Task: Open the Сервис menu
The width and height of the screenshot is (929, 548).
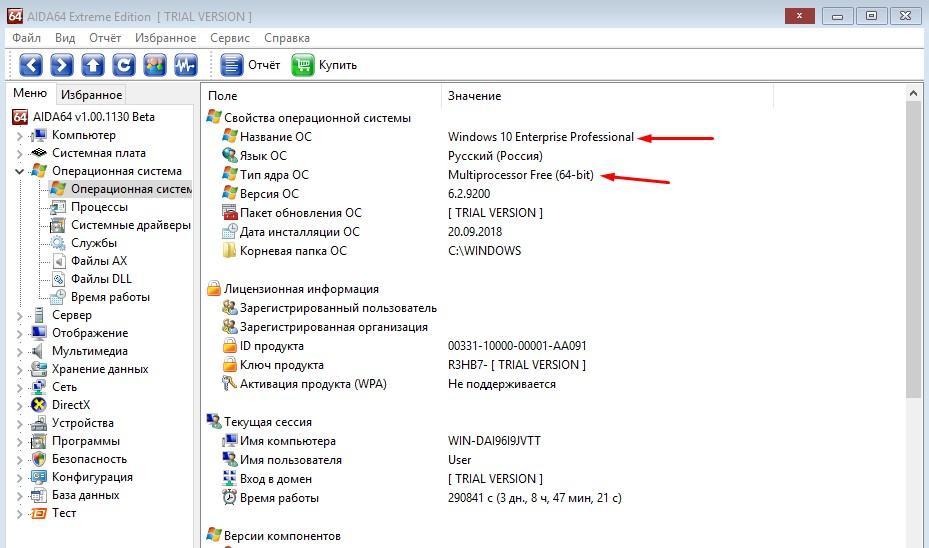Action: (230, 38)
